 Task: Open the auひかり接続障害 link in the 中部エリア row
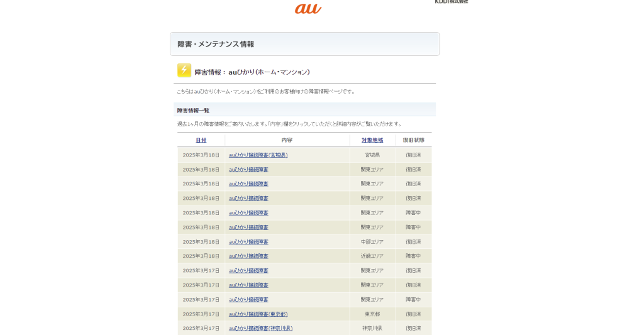click(248, 242)
